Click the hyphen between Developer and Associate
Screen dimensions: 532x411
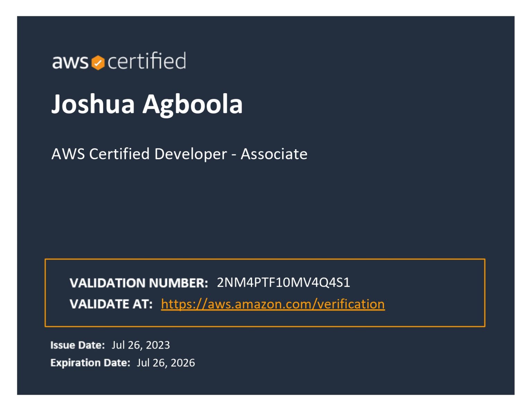234,155
